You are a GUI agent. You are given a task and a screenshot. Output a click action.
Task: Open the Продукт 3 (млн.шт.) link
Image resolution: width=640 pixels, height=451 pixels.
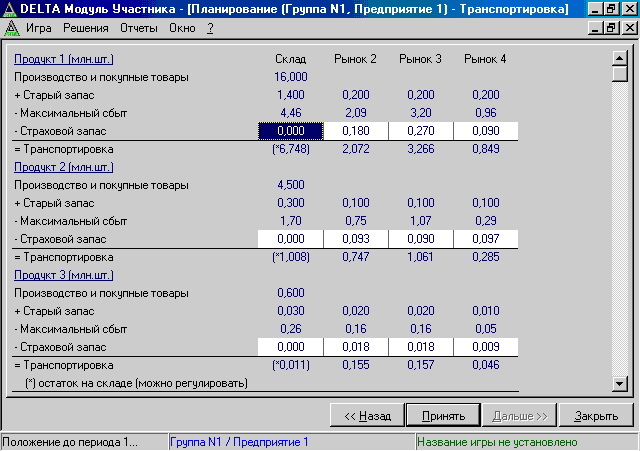pyautogui.click(x=64, y=275)
